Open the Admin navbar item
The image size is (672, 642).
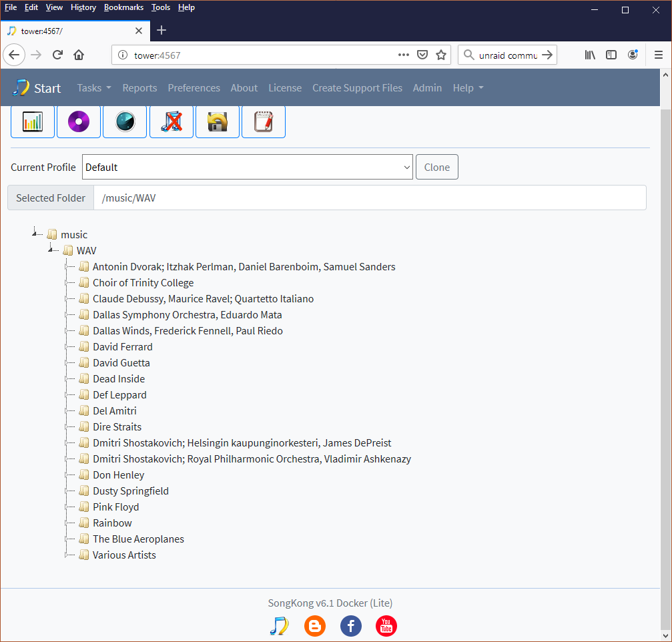tap(427, 88)
